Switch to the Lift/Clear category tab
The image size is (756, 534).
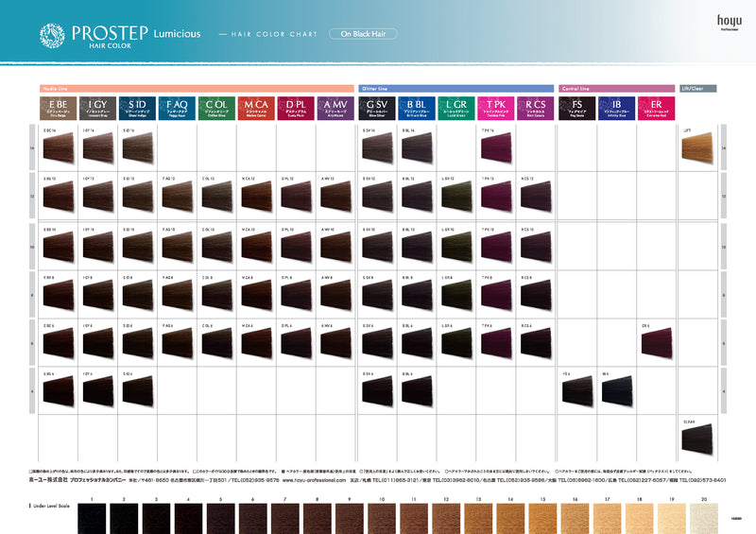pos(697,88)
